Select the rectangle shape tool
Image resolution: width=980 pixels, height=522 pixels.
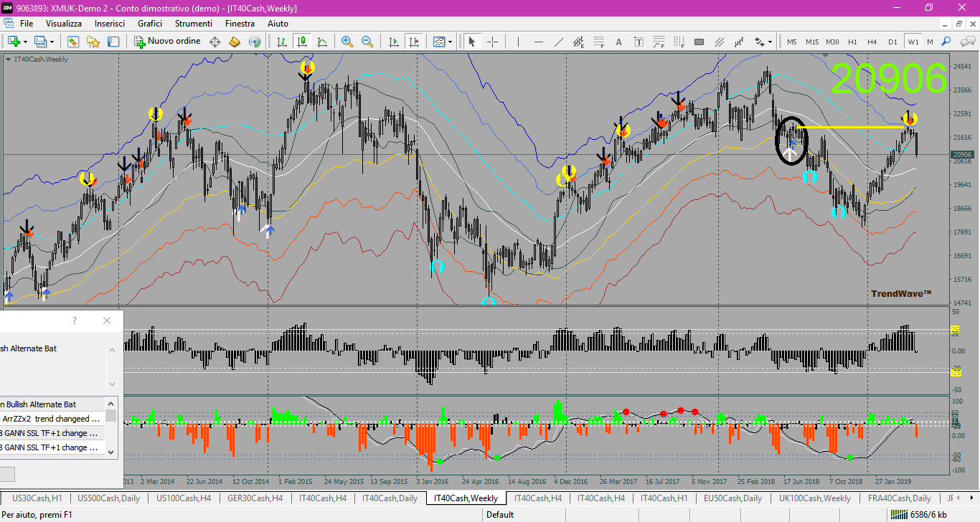(699, 42)
